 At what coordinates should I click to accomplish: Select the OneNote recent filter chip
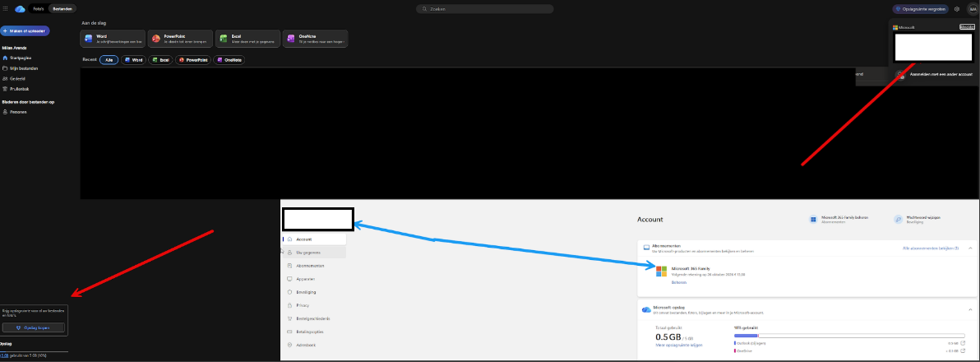(229, 60)
